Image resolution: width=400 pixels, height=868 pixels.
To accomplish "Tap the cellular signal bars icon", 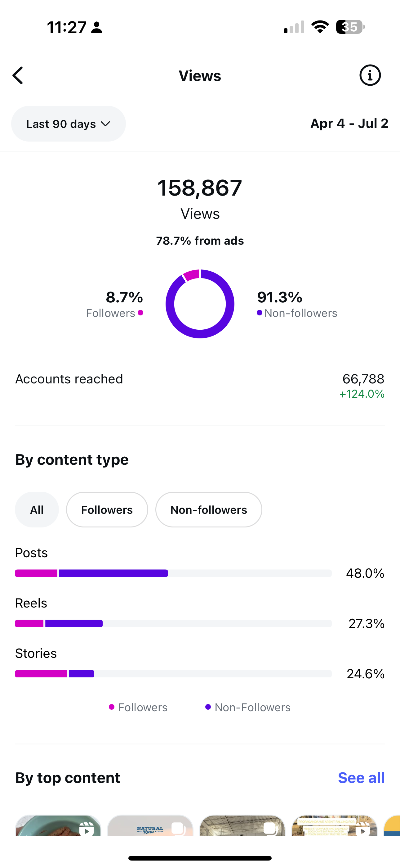I will (294, 27).
